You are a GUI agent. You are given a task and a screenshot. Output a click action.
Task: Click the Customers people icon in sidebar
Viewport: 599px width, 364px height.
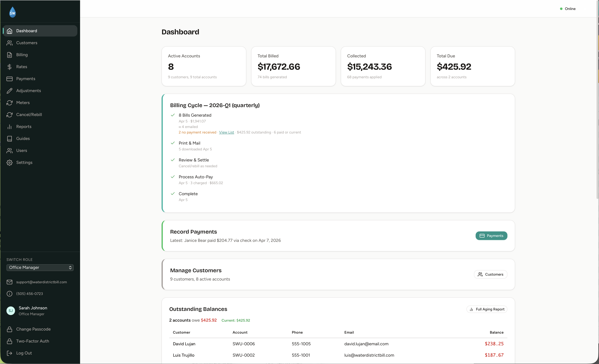point(10,43)
